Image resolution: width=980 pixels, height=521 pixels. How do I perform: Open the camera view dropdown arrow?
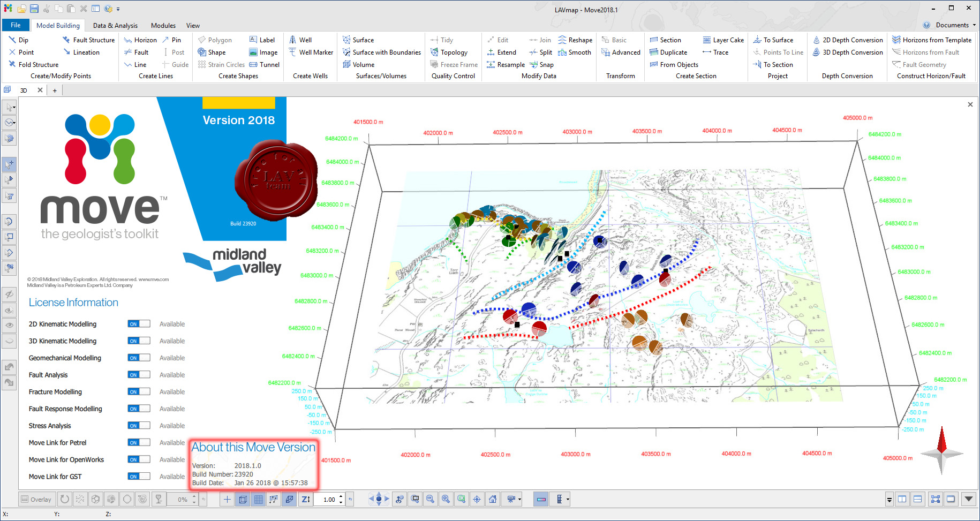(x=519, y=499)
